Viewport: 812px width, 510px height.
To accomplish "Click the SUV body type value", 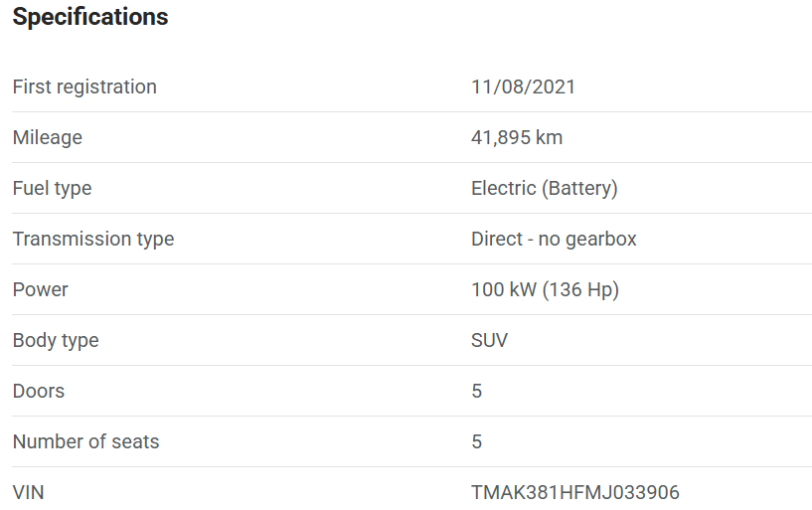I will [x=489, y=340].
